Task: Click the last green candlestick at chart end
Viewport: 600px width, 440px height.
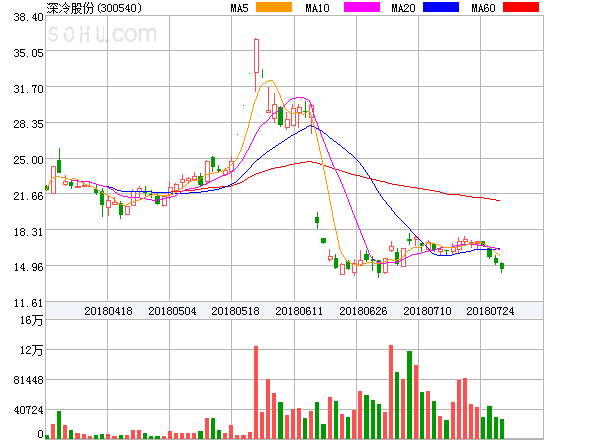Action: point(502,266)
